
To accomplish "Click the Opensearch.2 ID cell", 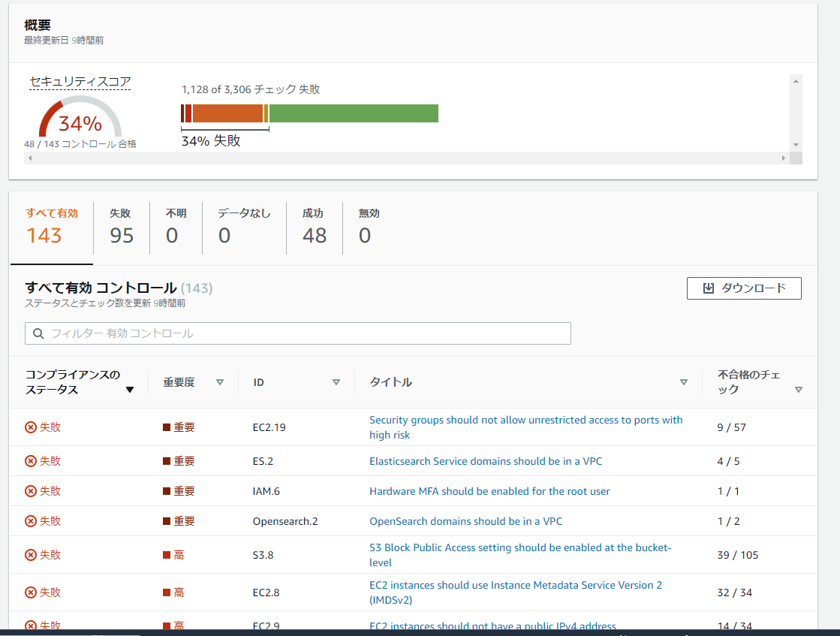I will pyautogui.click(x=285, y=521).
